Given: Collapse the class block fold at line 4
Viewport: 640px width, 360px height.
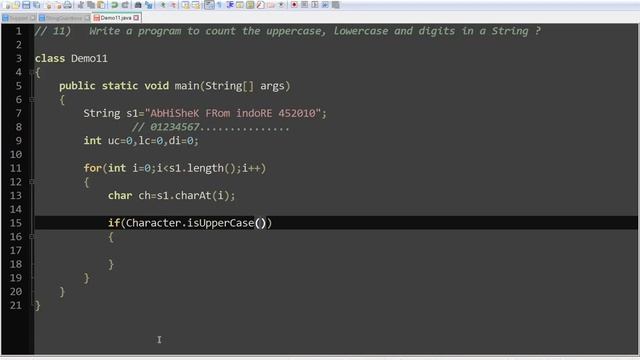Looking at the screenshot, I should [x=32, y=72].
